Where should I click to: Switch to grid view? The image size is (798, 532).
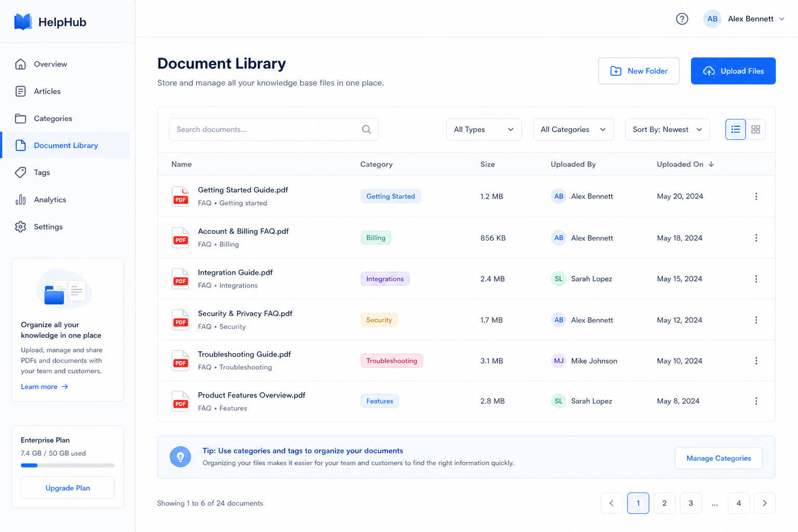point(755,129)
